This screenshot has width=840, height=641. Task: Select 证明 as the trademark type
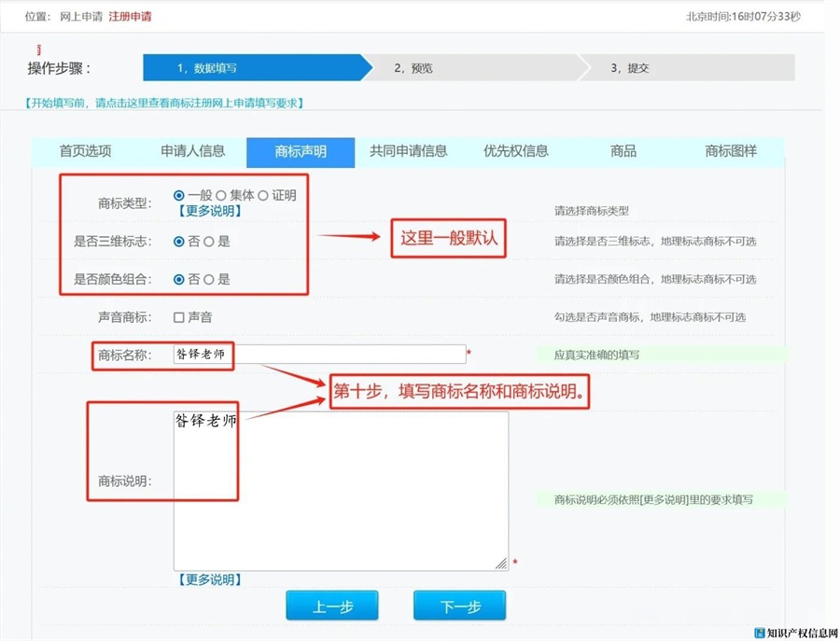tap(264, 196)
